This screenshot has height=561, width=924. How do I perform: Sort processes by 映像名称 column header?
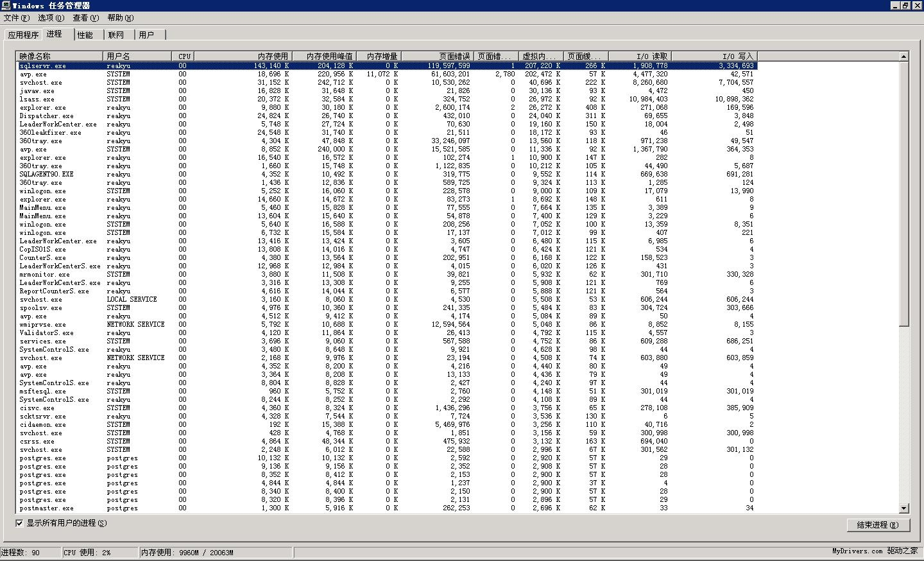pos(60,56)
